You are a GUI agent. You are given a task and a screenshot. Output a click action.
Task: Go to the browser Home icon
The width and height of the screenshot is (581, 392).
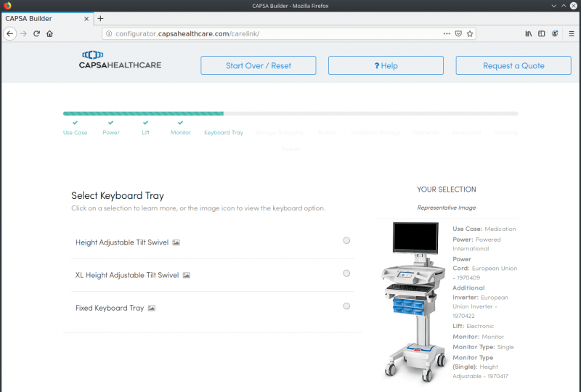[49, 33]
